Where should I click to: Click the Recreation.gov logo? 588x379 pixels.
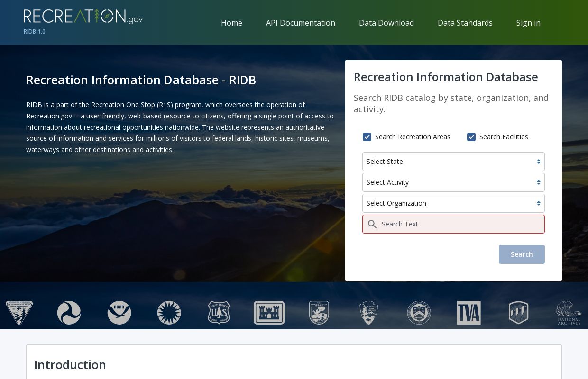[x=83, y=17]
